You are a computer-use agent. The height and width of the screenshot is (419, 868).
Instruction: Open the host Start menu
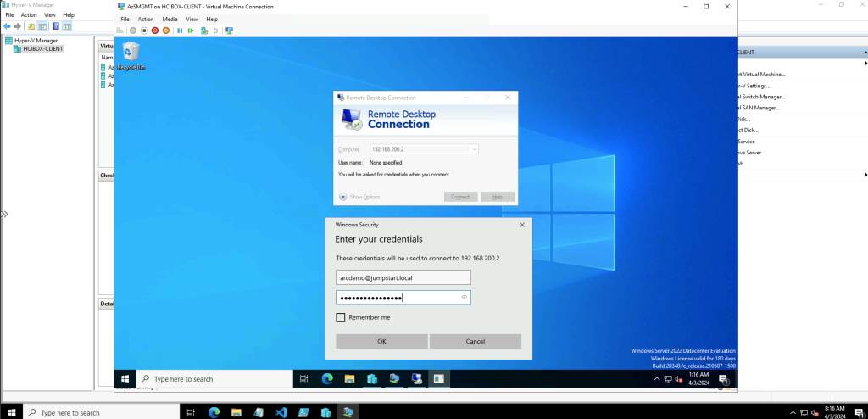click(12, 412)
